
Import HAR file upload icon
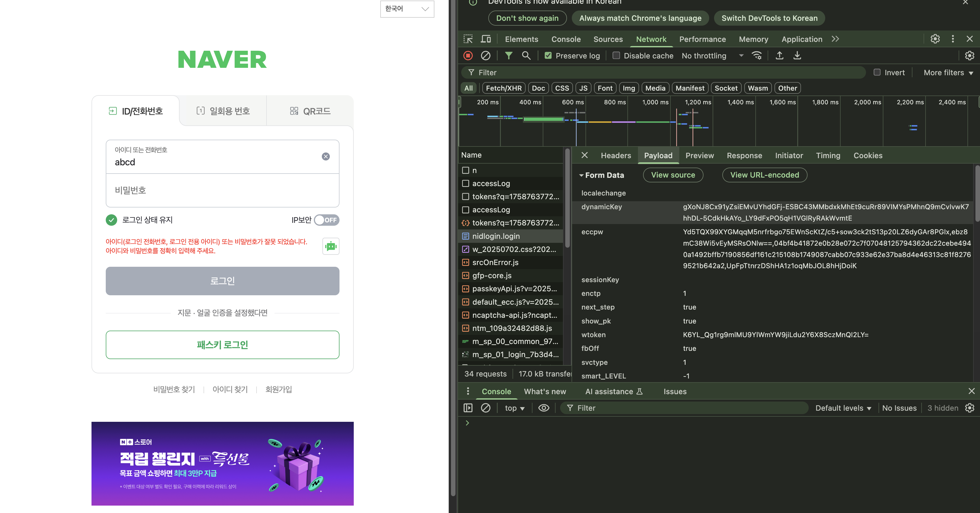pos(780,56)
